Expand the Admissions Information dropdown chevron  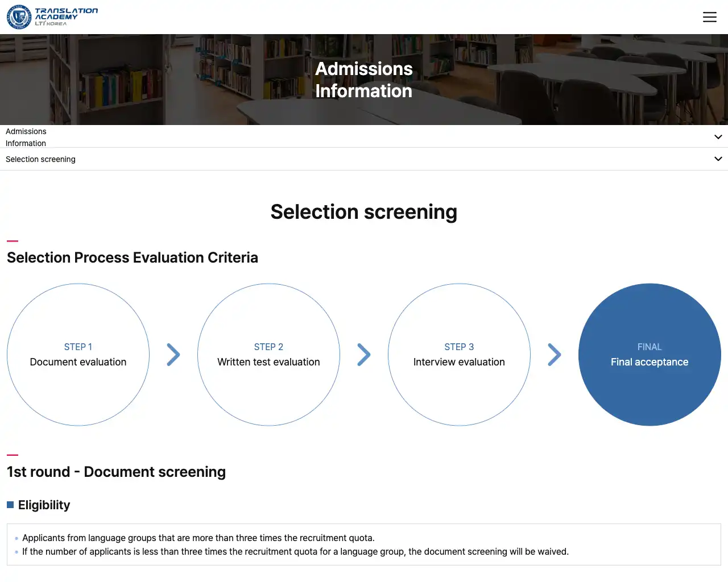[x=718, y=137]
